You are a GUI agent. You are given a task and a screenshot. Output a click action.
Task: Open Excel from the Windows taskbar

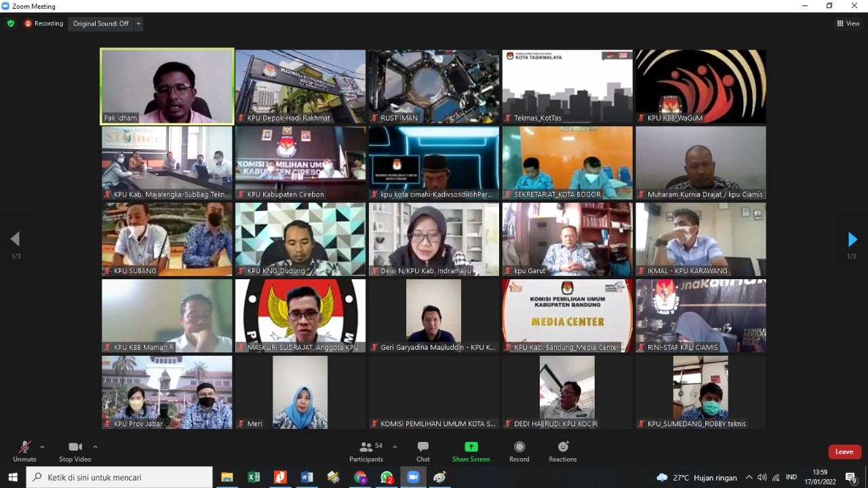click(254, 477)
